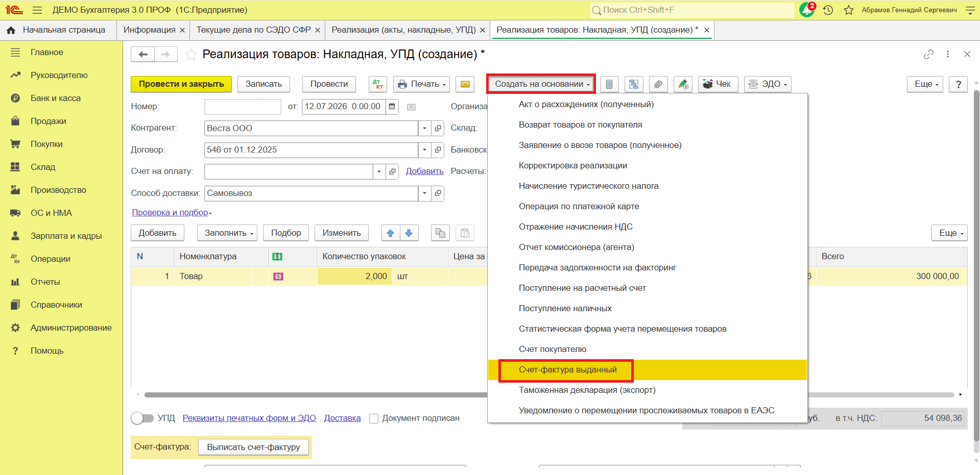Click Количество упаковок cell 2,000

pyautogui.click(x=354, y=277)
